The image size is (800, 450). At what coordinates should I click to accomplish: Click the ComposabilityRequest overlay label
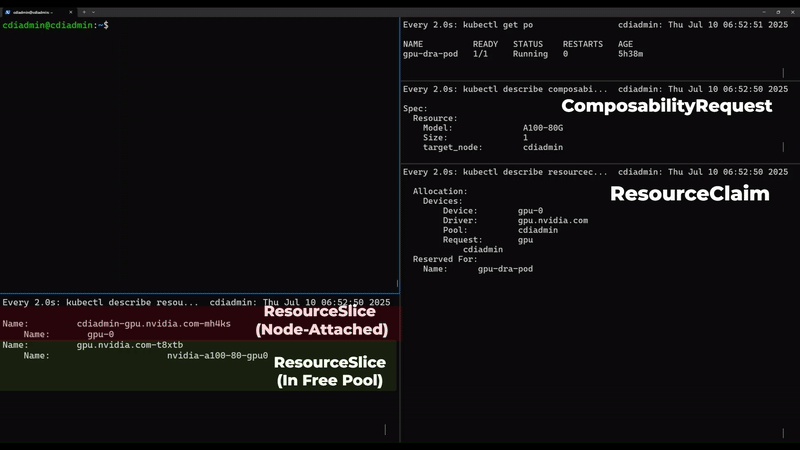pos(666,106)
